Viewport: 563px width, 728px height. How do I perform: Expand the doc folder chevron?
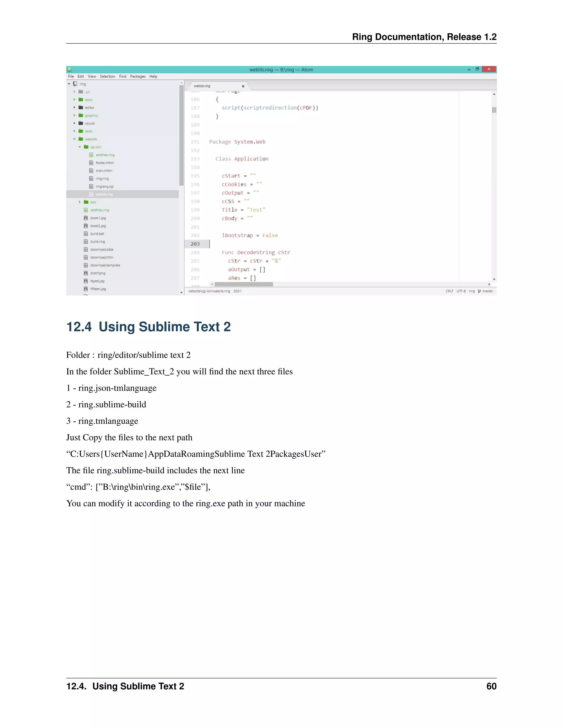80,202
